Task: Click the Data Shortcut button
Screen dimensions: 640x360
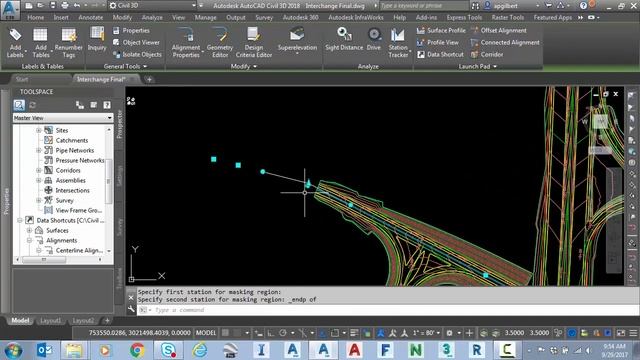Action: point(440,54)
